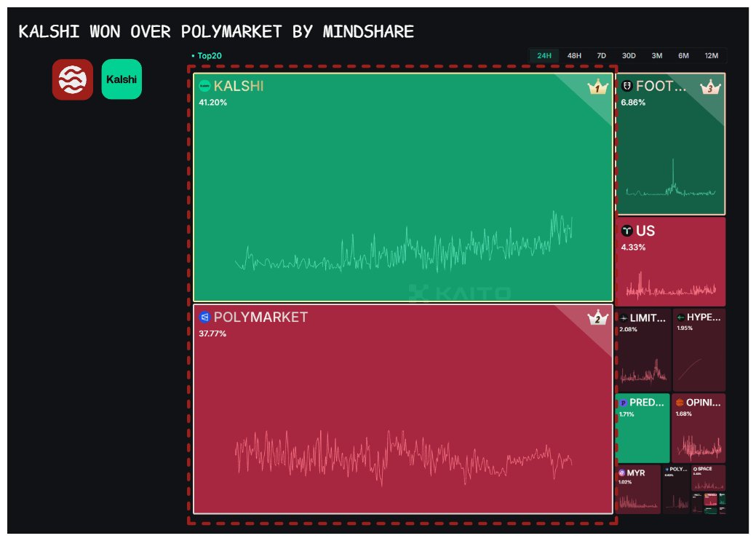Click the OPINI... tile sparkline chart
This screenshot has width=756, height=541.
click(699, 448)
